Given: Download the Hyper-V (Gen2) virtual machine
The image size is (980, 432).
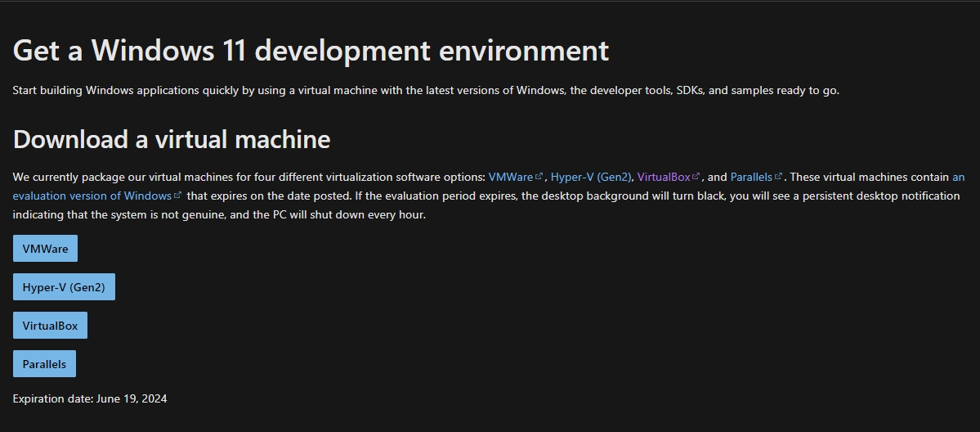Looking at the screenshot, I should pyautogui.click(x=64, y=286).
